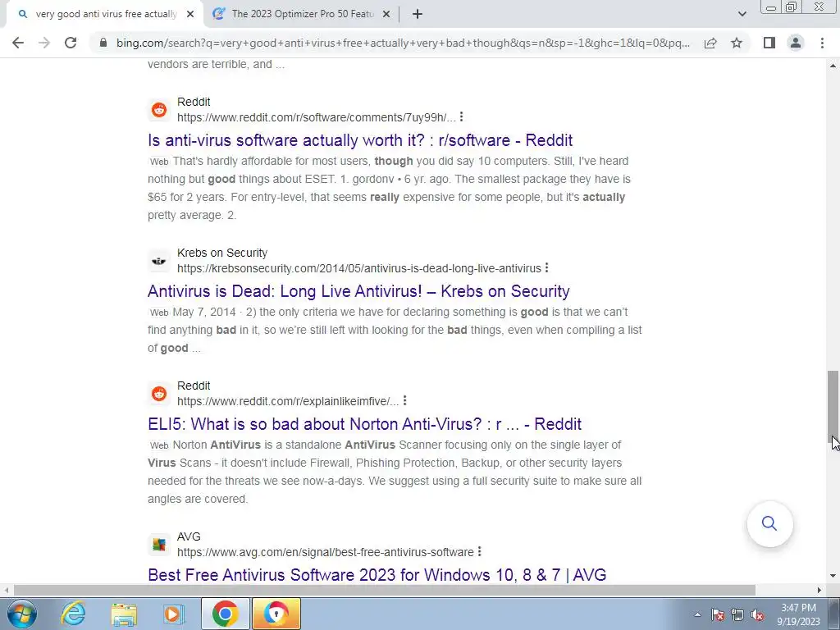Click the scroll down arrow

click(x=833, y=577)
